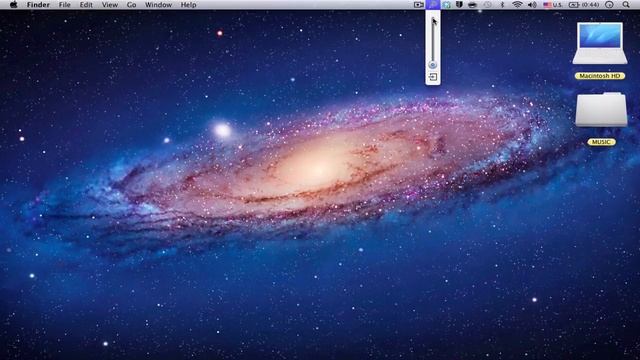Click the arrow-into-box icon below the slider
The height and width of the screenshot is (360, 640).
point(433,77)
